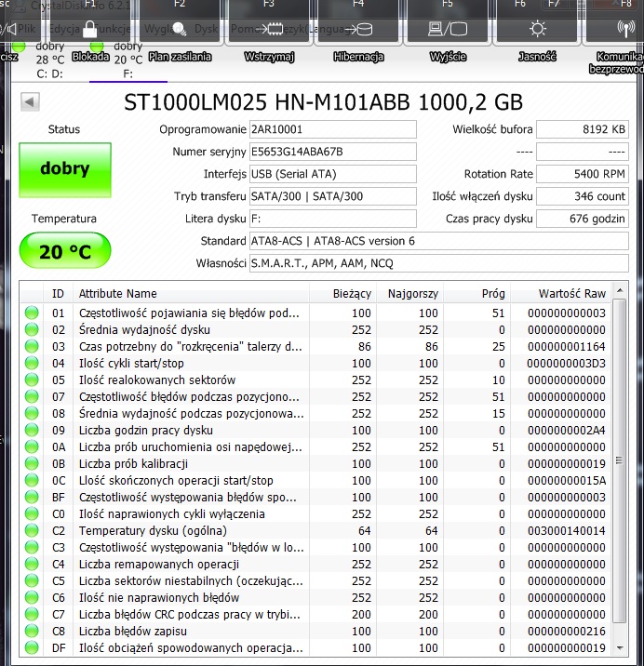
Task: Click the attribute list scroll up arrow
Action: (620, 290)
